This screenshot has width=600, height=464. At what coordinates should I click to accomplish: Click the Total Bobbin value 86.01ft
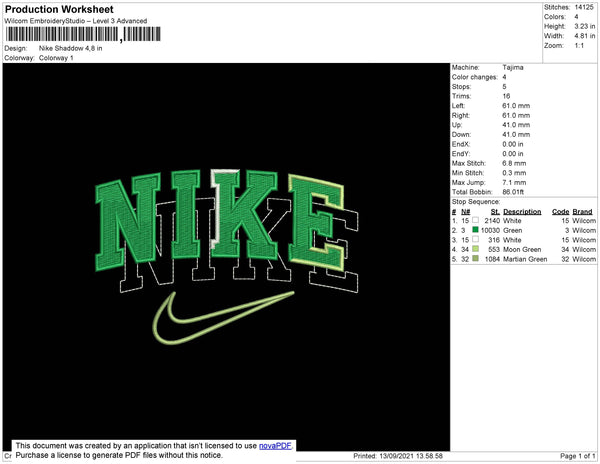coord(513,192)
